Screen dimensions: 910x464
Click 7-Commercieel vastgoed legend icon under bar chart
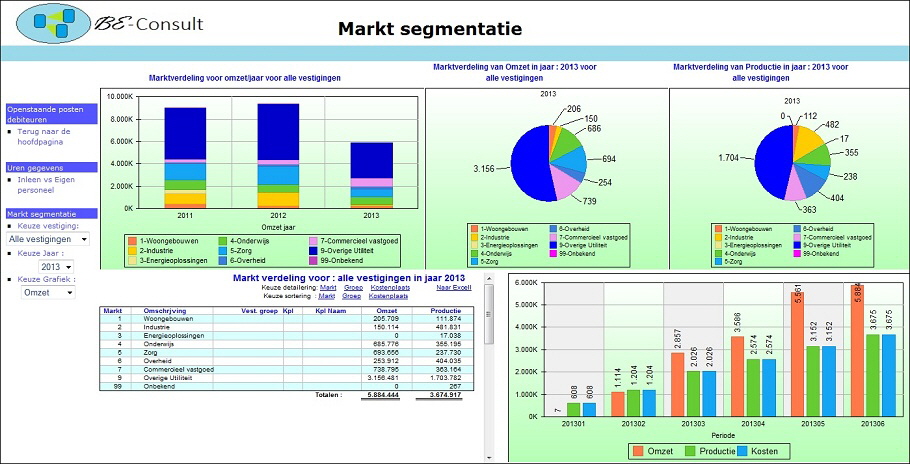click(313, 241)
